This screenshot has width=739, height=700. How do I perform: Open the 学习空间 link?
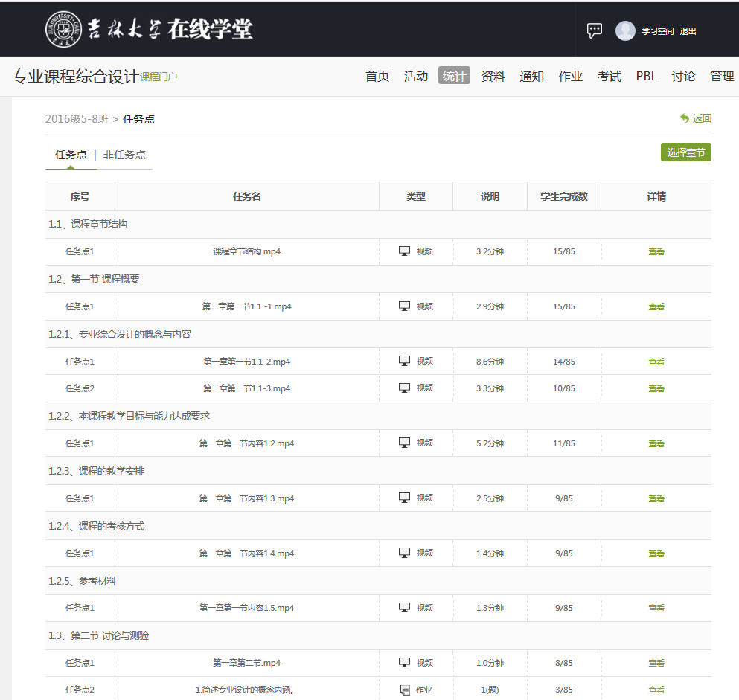pyautogui.click(x=657, y=31)
